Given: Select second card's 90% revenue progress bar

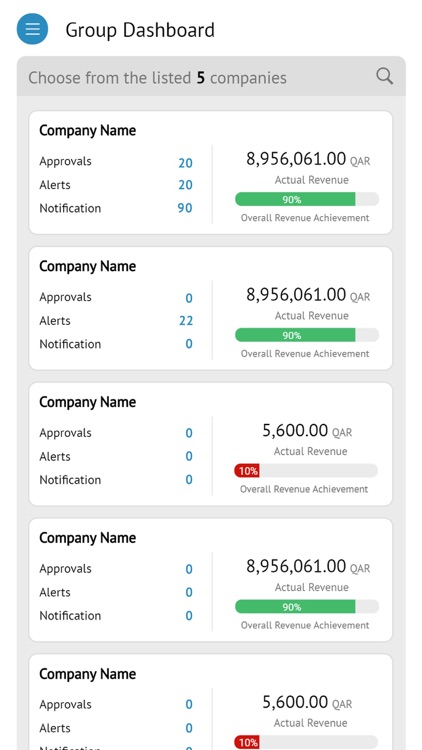Looking at the screenshot, I should pyautogui.click(x=307, y=335).
